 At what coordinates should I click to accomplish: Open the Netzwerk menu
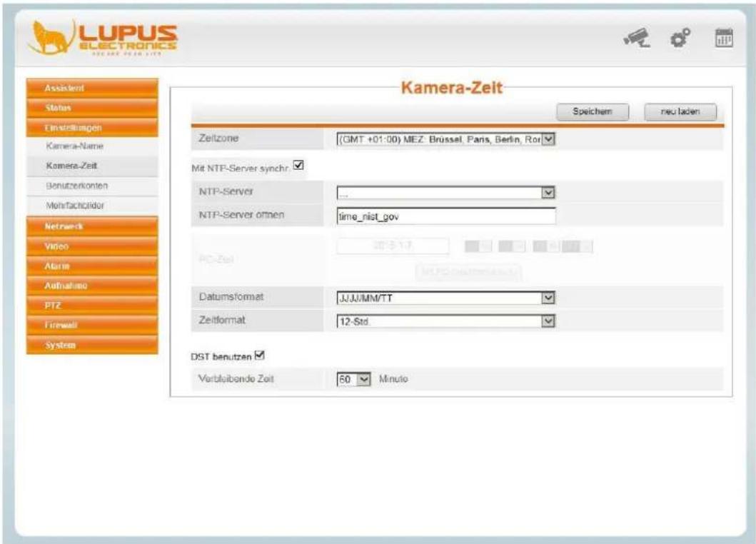click(x=92, y=226)
